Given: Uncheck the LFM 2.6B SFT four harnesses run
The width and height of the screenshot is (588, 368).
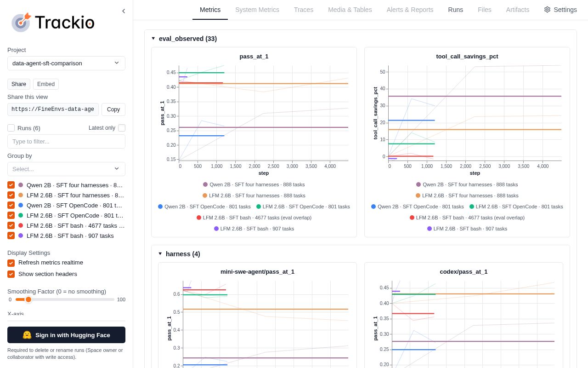Looking at the screenshot, I should point(11,195).
